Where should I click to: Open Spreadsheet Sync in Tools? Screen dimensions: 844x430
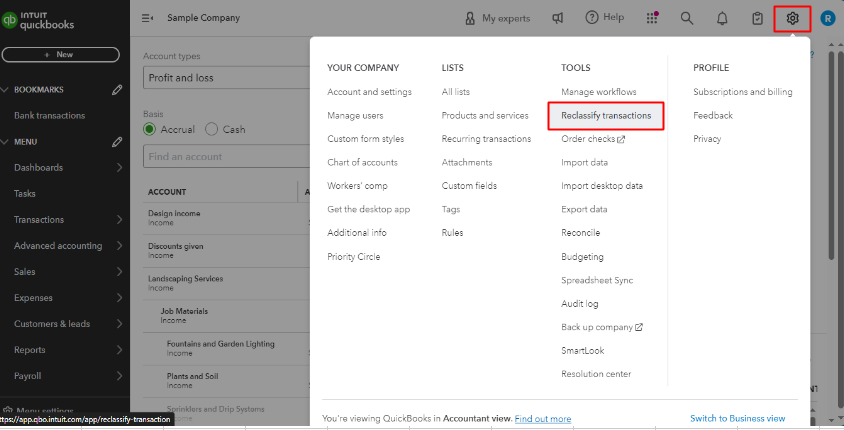click(x=597, y=280)
